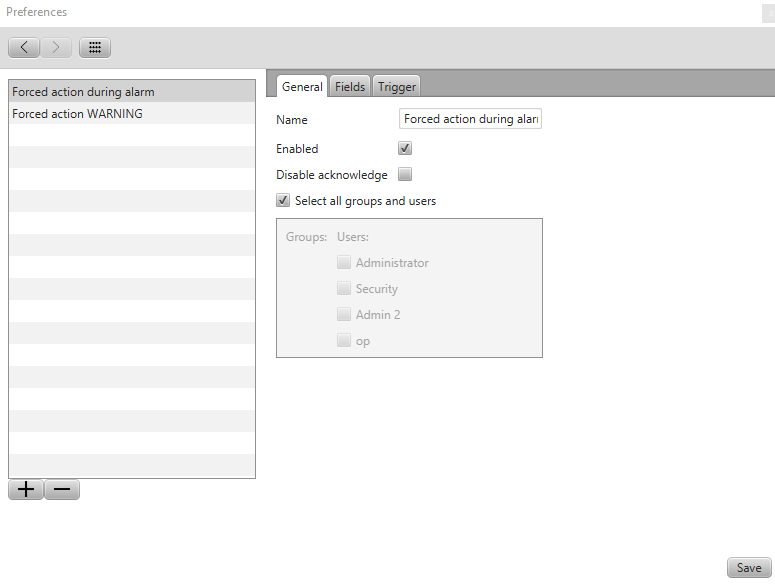
Task: Select Forced action during alarm in list
Action: [x=131, y=92]
